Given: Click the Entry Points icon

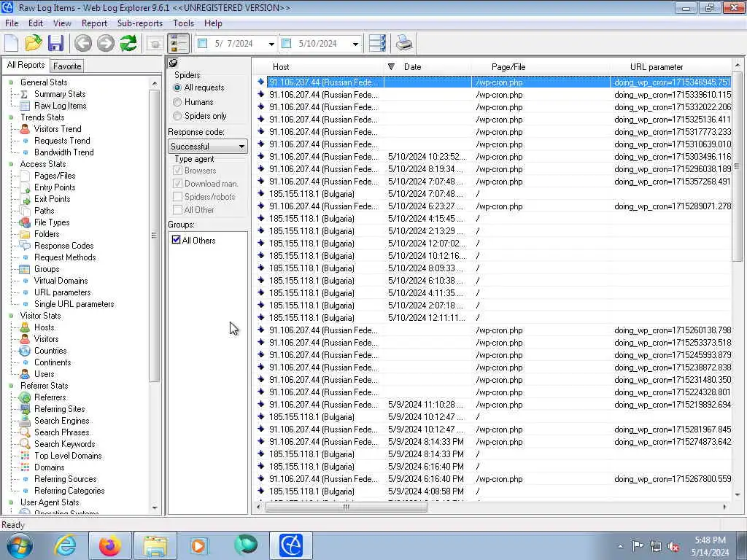Looking at the screenshot, I should [x=25, y=187].
